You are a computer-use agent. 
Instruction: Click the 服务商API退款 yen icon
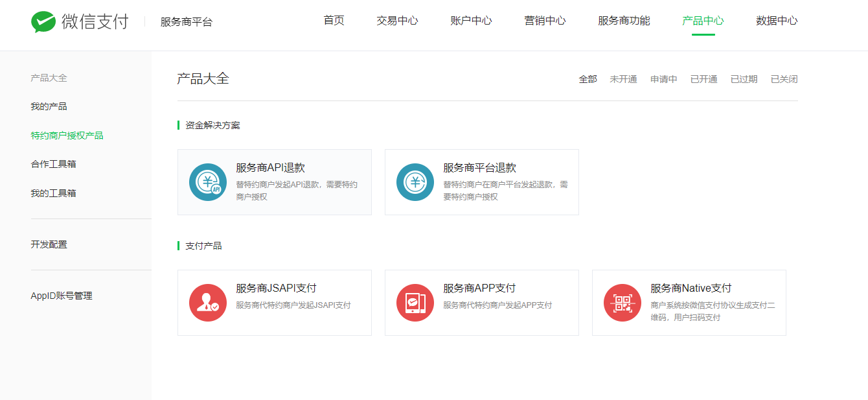[208, 182]
